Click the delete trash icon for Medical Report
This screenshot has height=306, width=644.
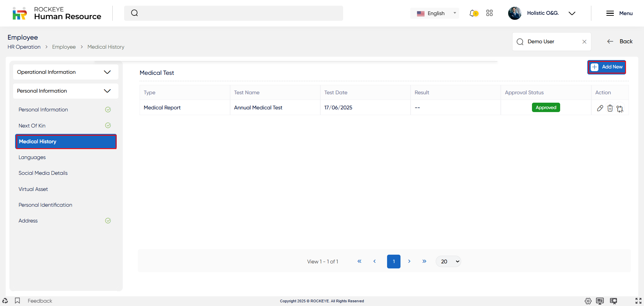pos(610,108)
